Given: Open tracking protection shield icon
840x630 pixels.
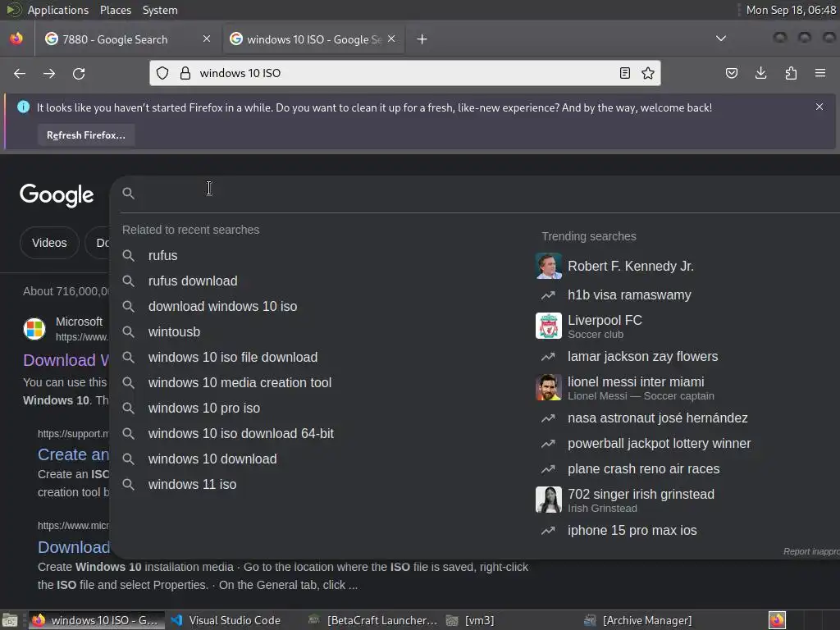Looking at the screenshot, I should [x=163, y=73].
